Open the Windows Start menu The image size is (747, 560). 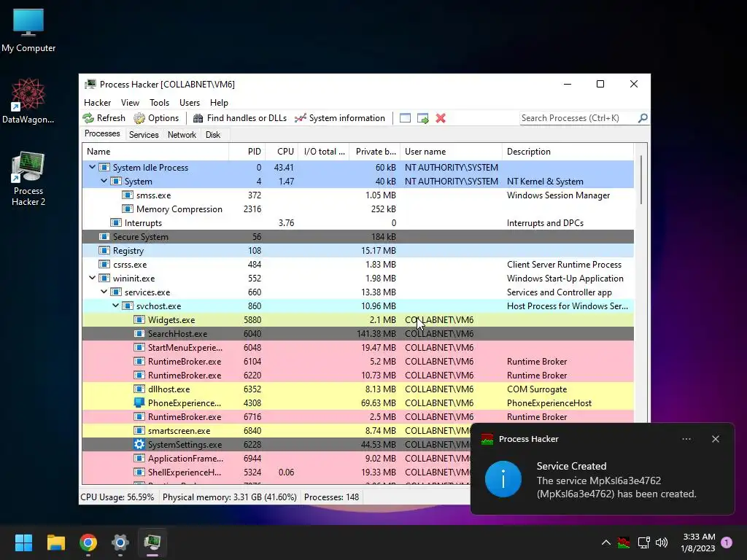coord(23,542)
